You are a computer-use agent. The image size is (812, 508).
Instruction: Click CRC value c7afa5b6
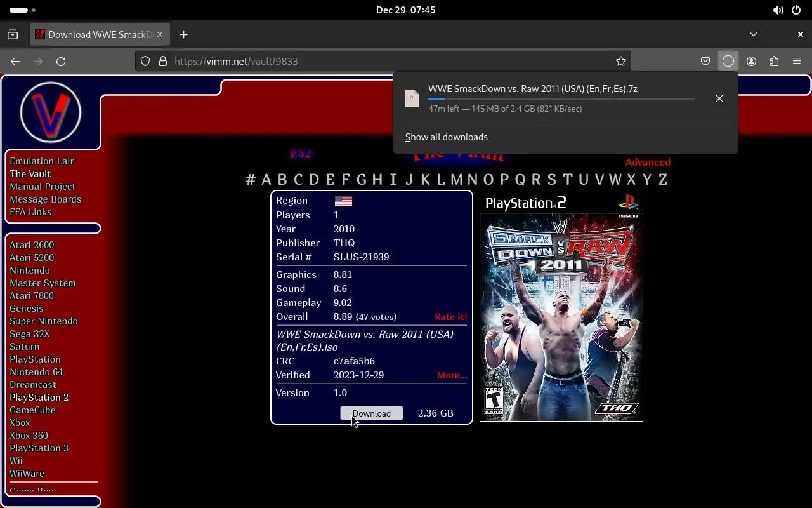[x=354, y=361]
